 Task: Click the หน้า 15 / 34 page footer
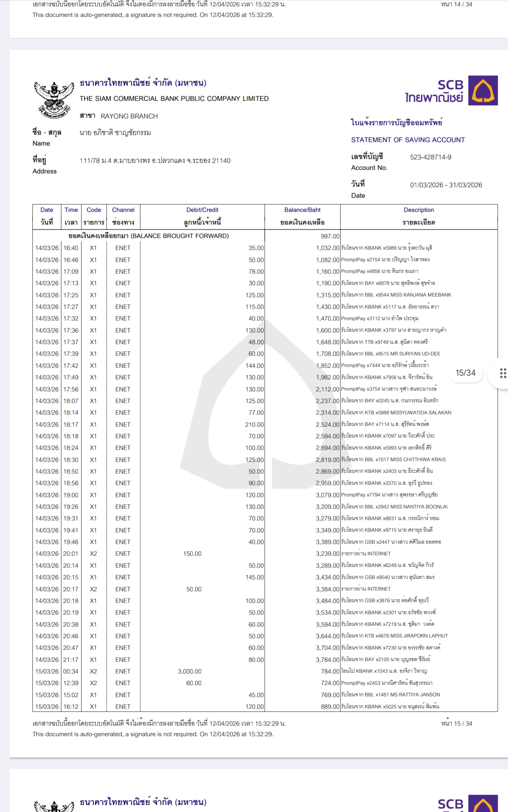(456, 724)
